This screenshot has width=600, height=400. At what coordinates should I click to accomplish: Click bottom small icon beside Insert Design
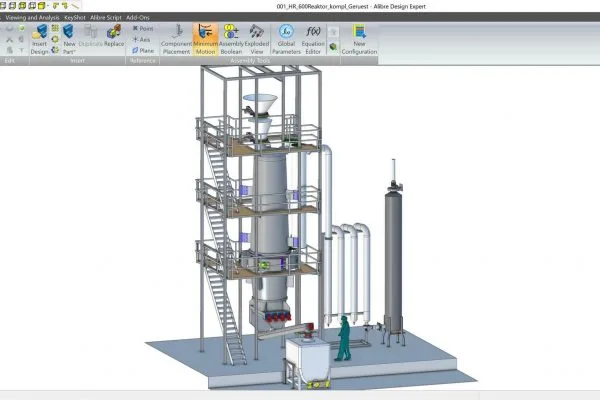55,50
